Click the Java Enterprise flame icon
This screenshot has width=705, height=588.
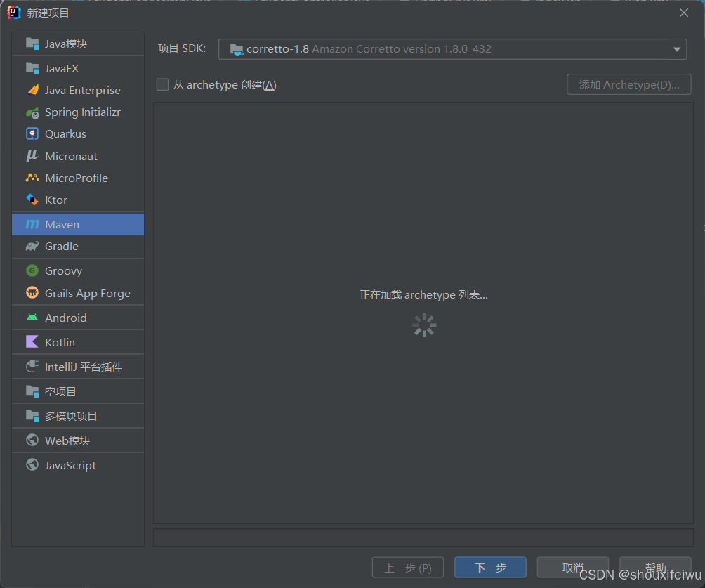[x=32, y=90]
